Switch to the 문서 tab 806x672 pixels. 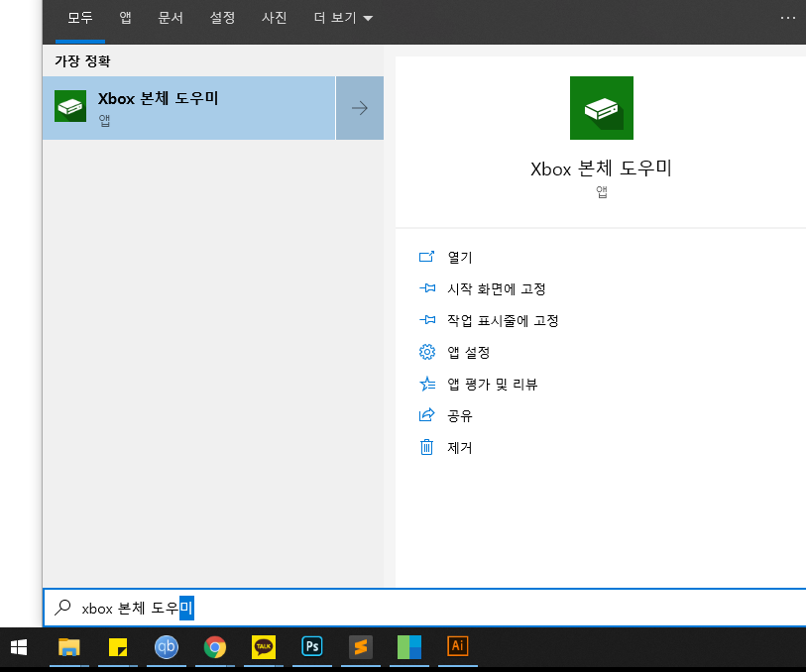[x=171, y=18]
